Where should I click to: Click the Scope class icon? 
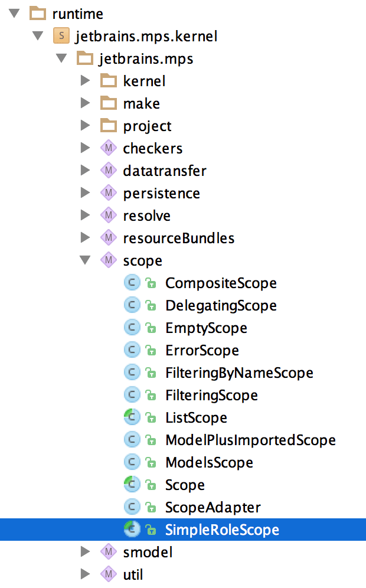[131, 485]
